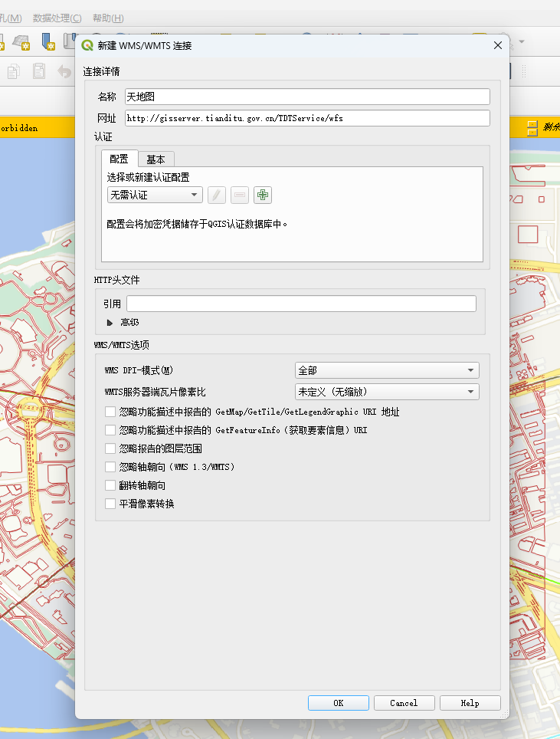Expand the 高级 section
The height and width of the screenshot is (739, 560).
110,323
